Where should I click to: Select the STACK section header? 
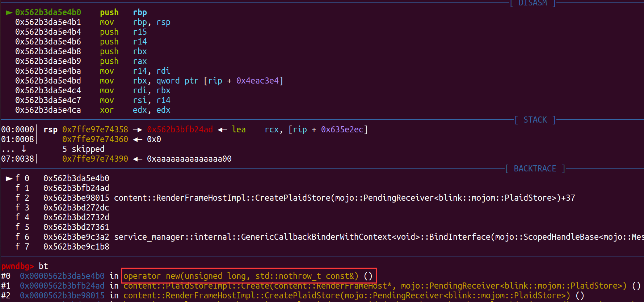coord(535,120)
